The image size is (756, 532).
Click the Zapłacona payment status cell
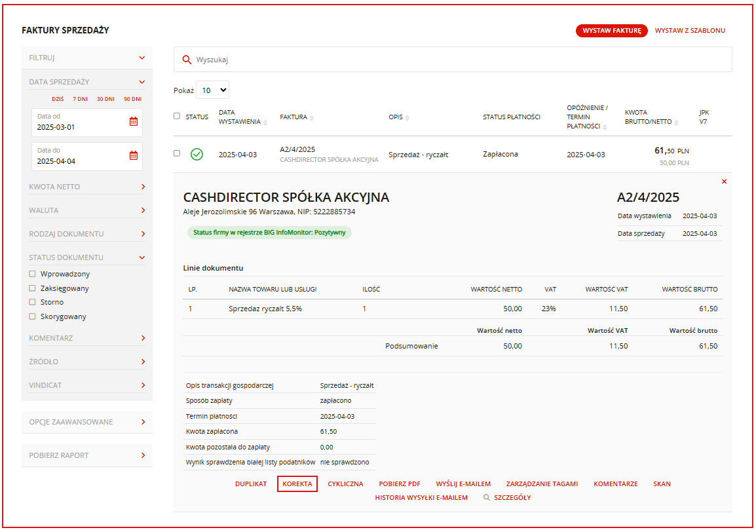point(501,155)
